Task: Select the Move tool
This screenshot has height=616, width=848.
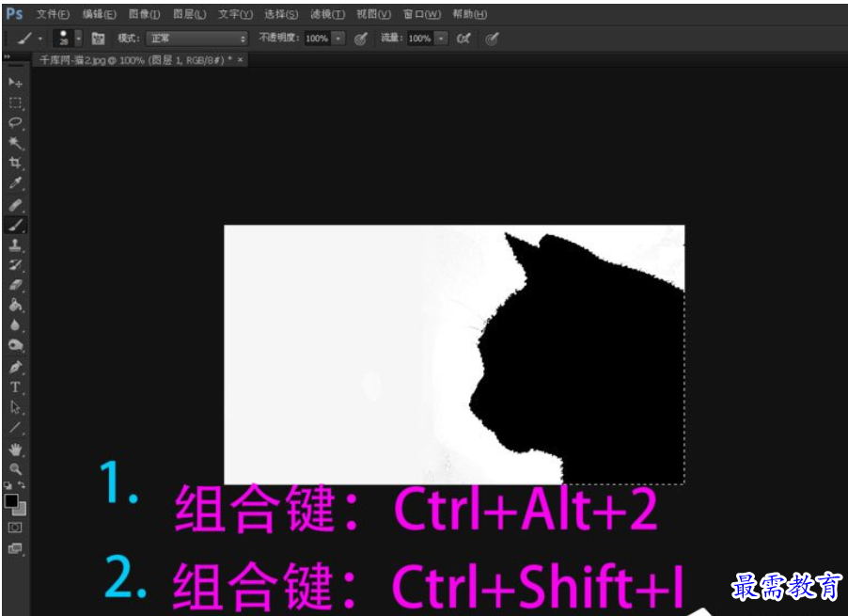Action: pyautogui.click(x=15, y=82)
